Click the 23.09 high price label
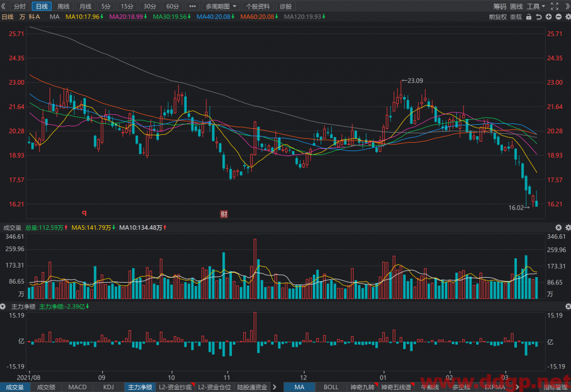The width and height of the screenshot is (571, 392). tap(415, 80)
